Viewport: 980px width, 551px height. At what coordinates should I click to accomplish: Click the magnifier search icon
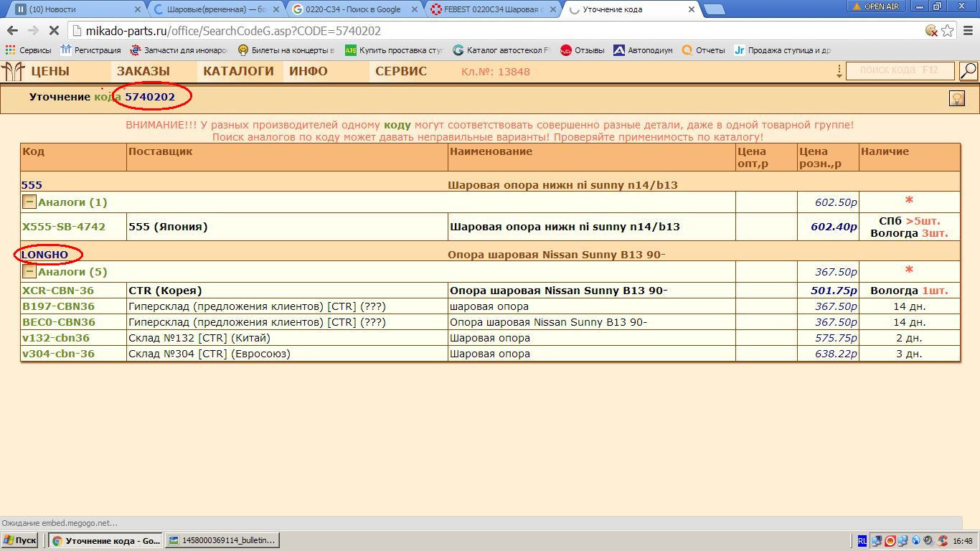969,71
